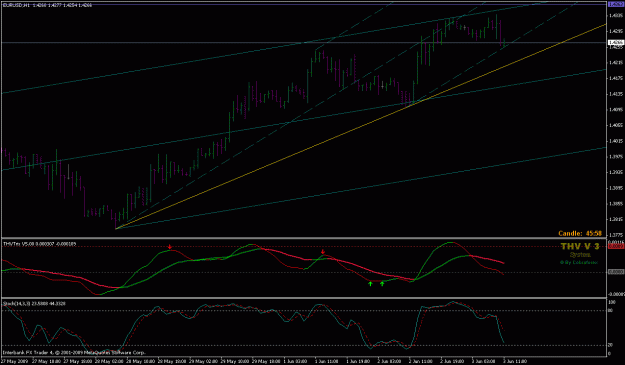
Task: Click the Interbank FX Trader 4 copyright text
Action: pos(75,353)
